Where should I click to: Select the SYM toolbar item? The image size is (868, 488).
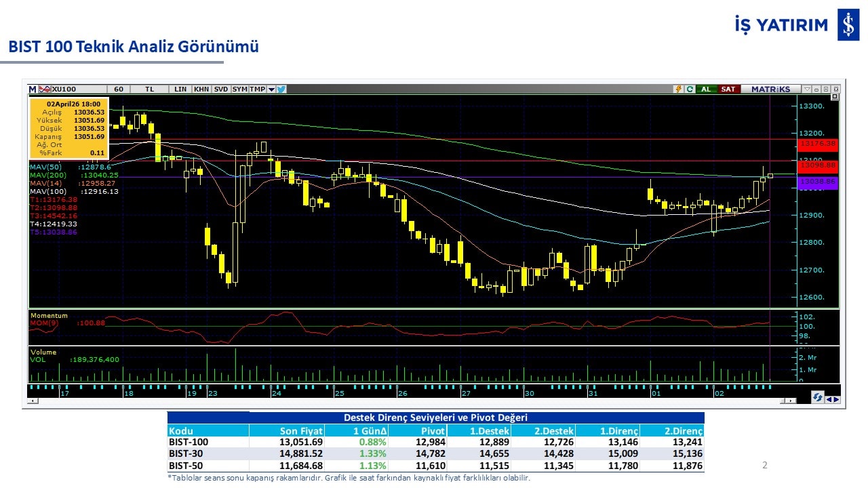pos(239,89)
